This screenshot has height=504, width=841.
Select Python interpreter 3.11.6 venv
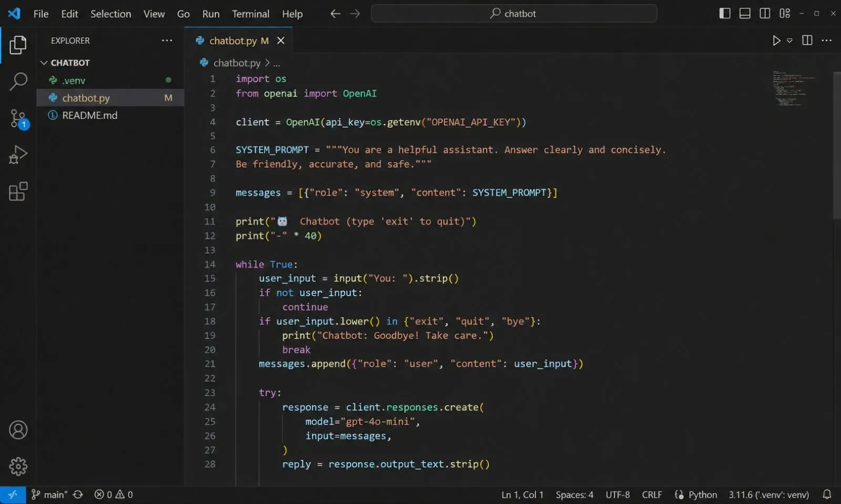pyautogui.click(x=768, y=495)
